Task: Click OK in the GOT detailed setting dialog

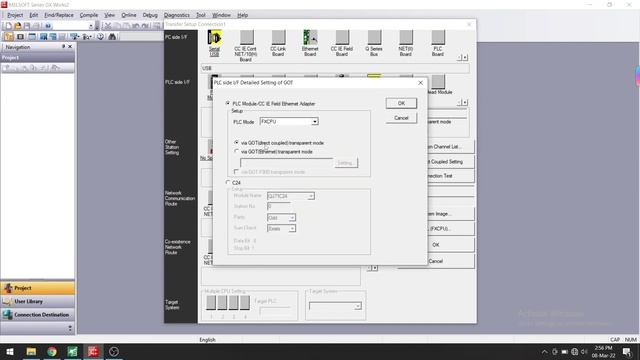Action: tap(401, 103)
